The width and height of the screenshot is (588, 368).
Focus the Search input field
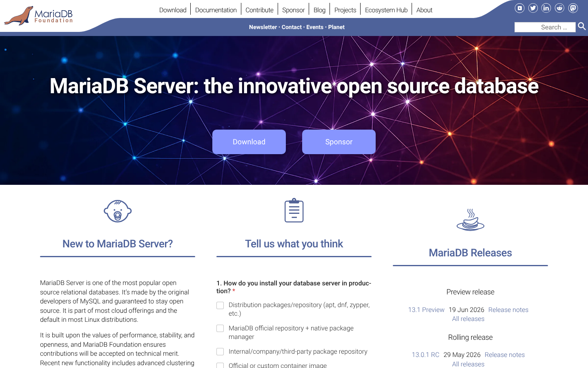545,27
